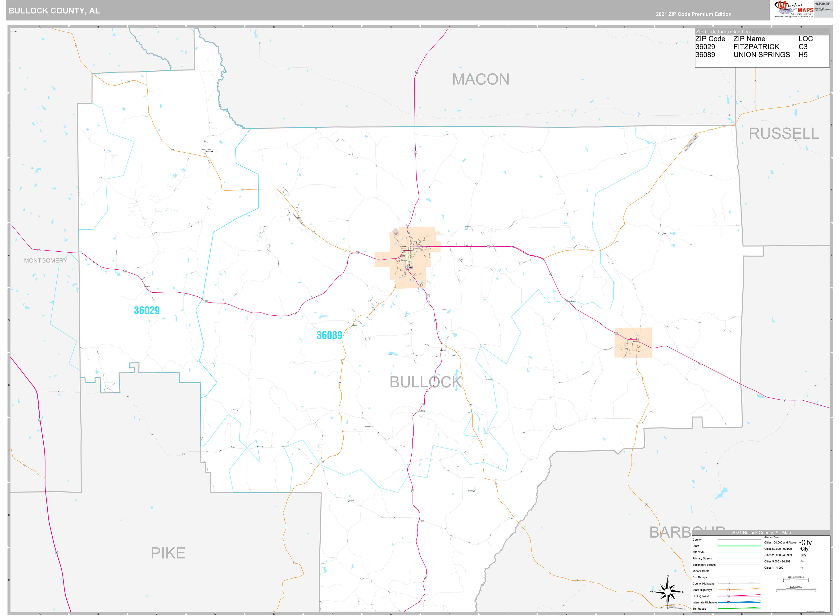This screenshot has width=840, height=616.
Task: Click 'Cities 5,000 - 24,999' legend entry
Action: tap(777, 562)
